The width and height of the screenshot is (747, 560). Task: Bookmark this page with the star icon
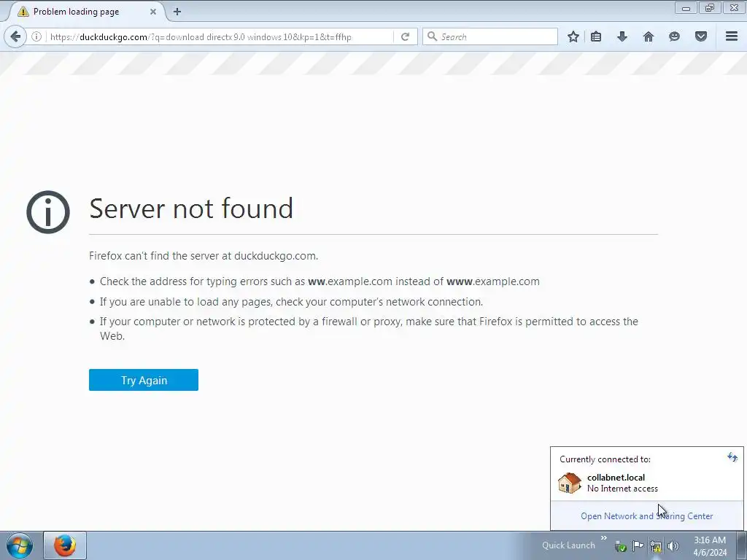pos(573,36)
